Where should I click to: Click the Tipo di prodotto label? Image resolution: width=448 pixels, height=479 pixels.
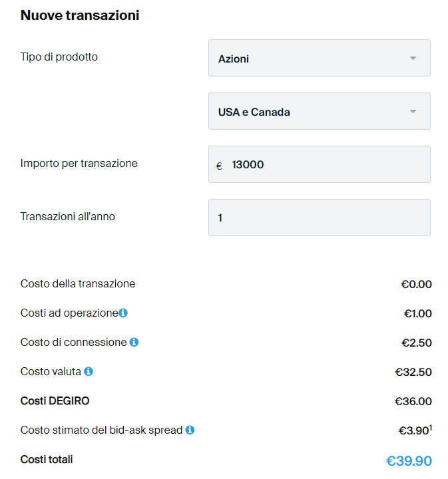click(59, 57)
